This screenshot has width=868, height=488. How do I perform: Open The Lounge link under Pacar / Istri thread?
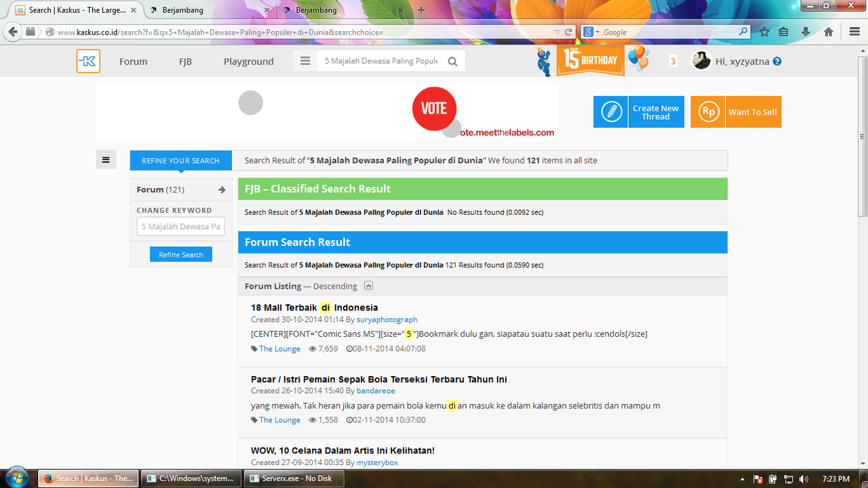click(x=279, y=420)
